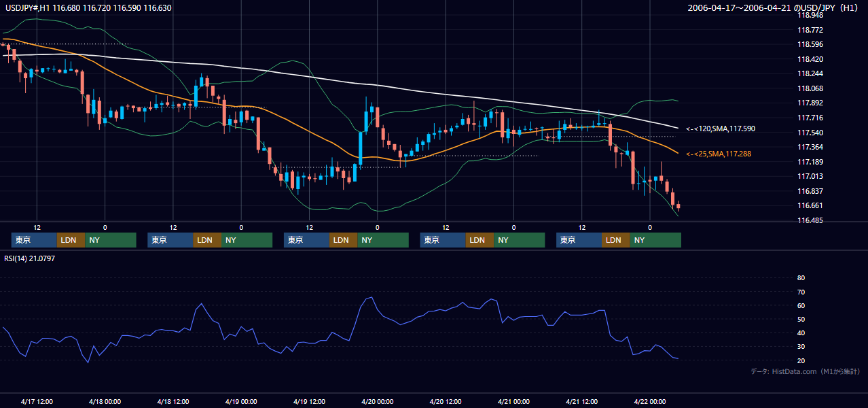Click price axis value 118.772
The image size is (868, 408).
point(810,31)
